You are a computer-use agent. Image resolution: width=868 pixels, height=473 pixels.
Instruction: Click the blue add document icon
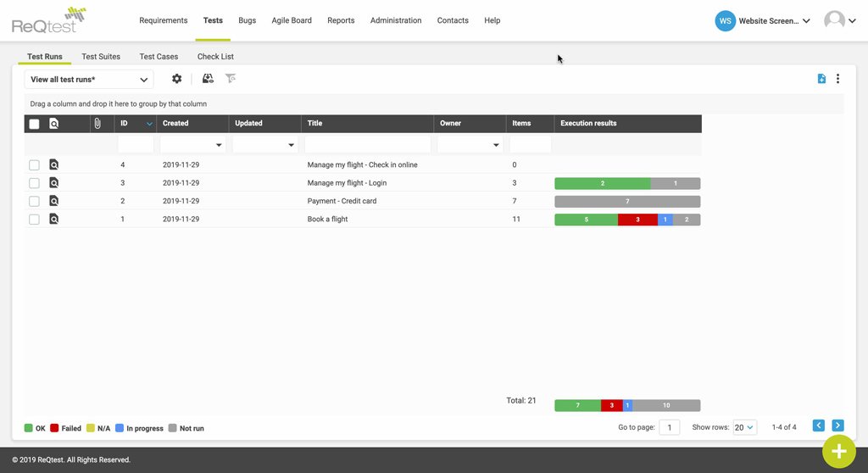[x=821, y=79]
